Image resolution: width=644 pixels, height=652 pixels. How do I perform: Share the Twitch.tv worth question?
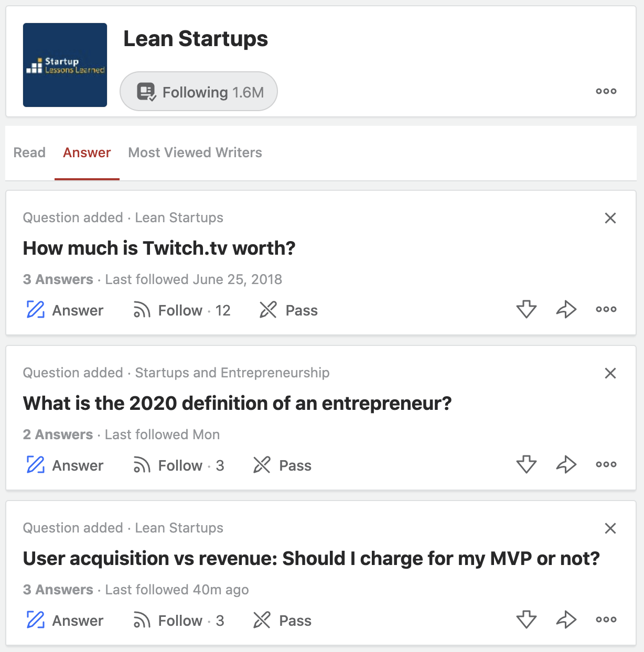tap(566, 309)
